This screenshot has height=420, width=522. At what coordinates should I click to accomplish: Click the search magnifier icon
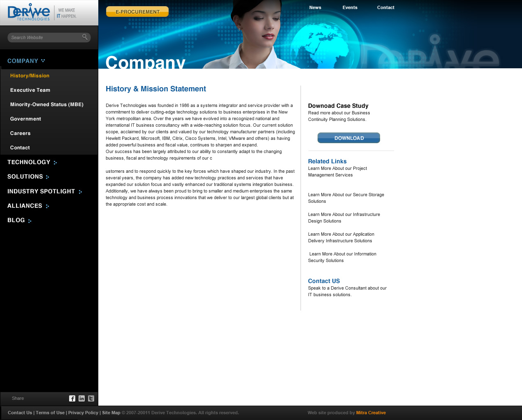point(85,37)
